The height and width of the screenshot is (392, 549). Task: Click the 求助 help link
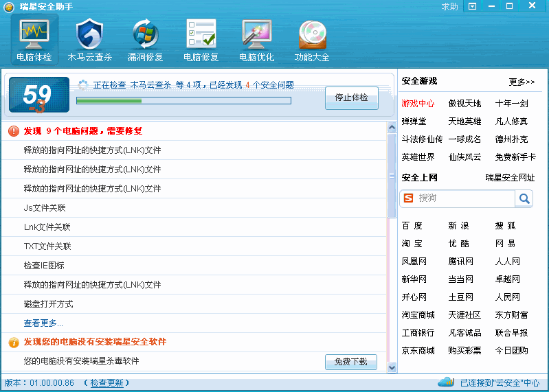pyautogui.click(x=449, y=7)
